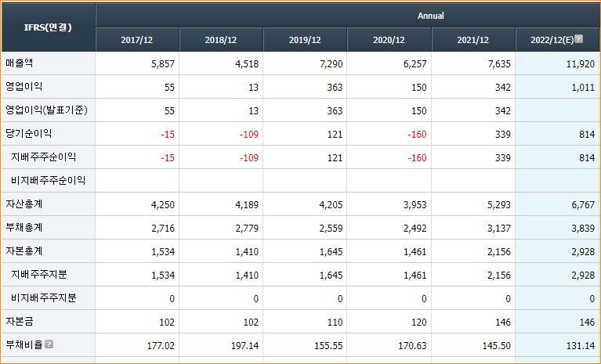Click the 5,857 sales value for 2017/12
Viewport: 601px width, 364px height.
tap(163, 64)
